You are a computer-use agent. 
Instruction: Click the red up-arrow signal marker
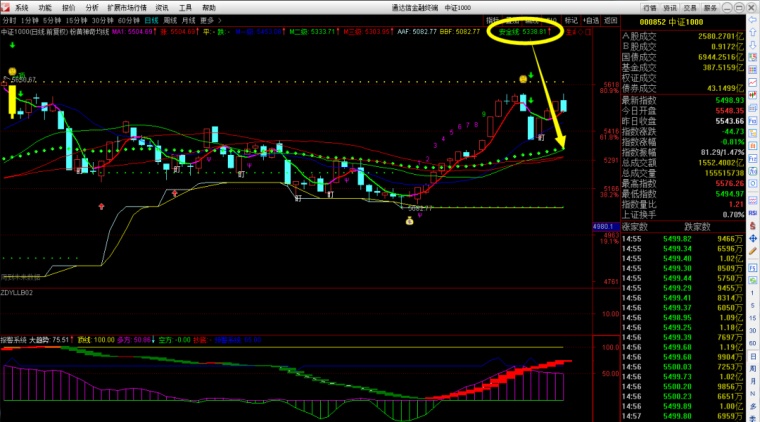(x=100, y=205)
